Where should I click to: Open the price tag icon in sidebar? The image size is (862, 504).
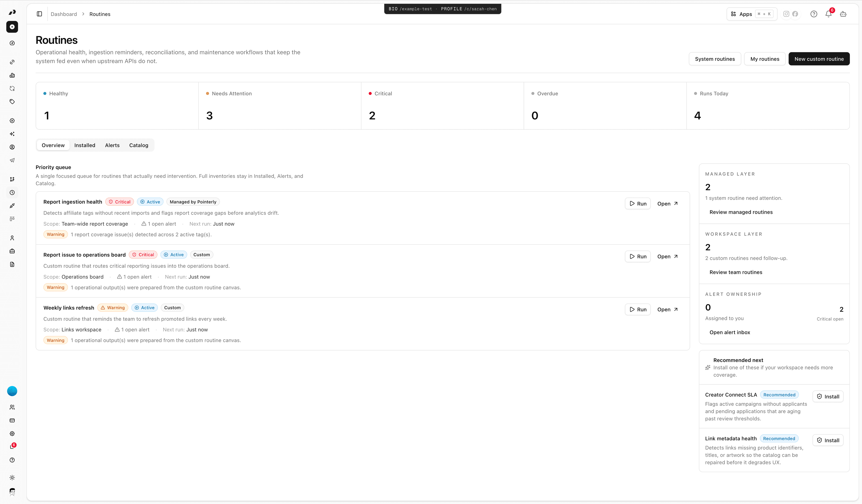click(x=12, y=101)
